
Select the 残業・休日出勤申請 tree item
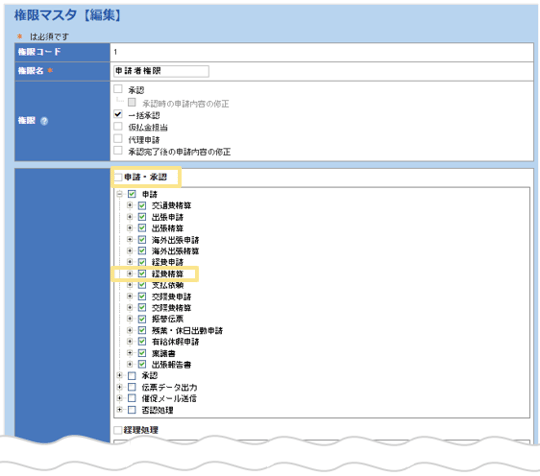tap(187, 331)
